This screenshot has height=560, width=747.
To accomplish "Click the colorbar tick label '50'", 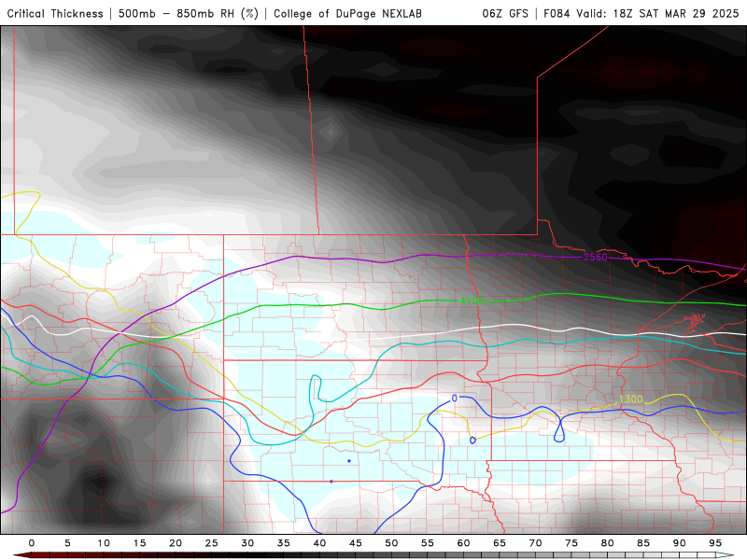I will click(x=391, y=543).
